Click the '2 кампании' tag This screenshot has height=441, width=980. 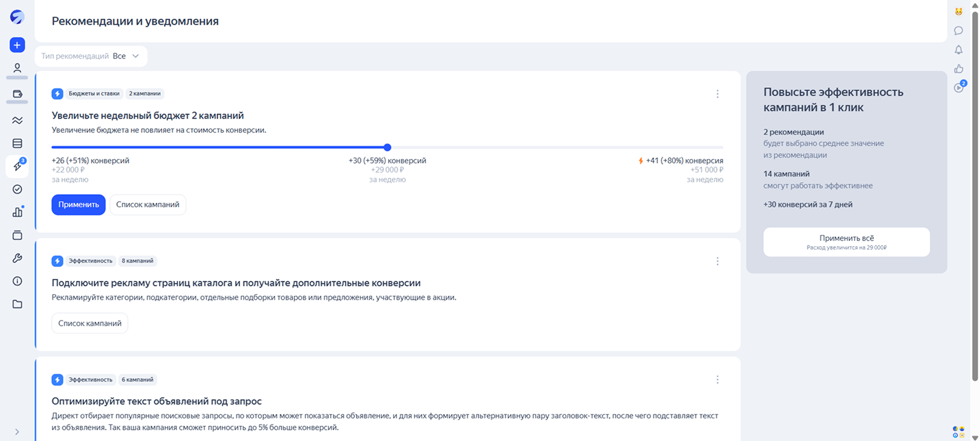tap(145, 94)
